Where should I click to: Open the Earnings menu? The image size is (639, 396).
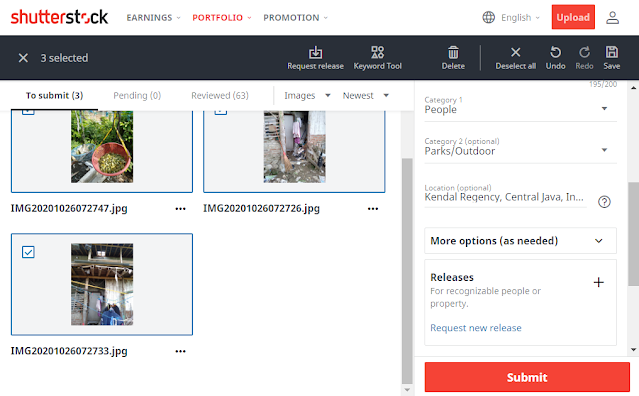click(153, 18)
